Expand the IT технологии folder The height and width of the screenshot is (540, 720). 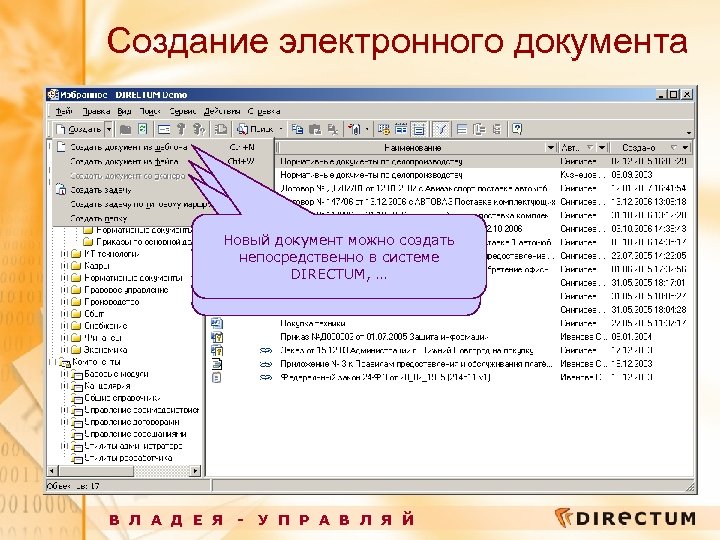click(x=64, y=254)
